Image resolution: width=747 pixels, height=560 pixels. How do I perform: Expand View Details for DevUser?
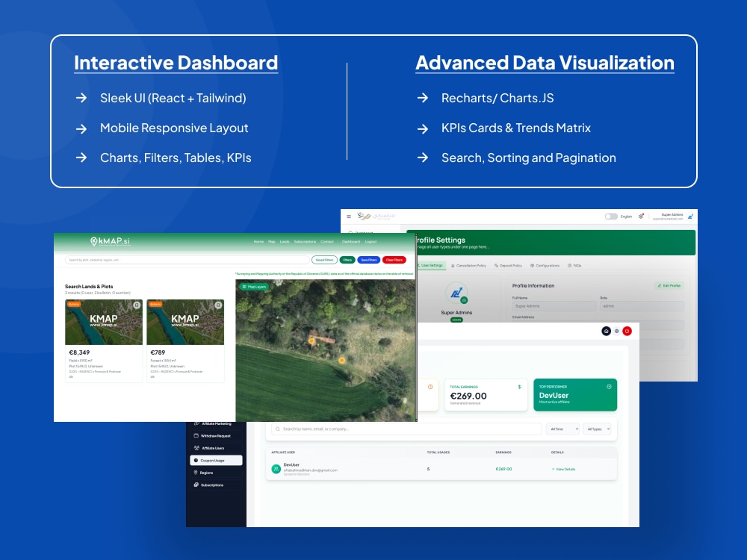point(563,469)
